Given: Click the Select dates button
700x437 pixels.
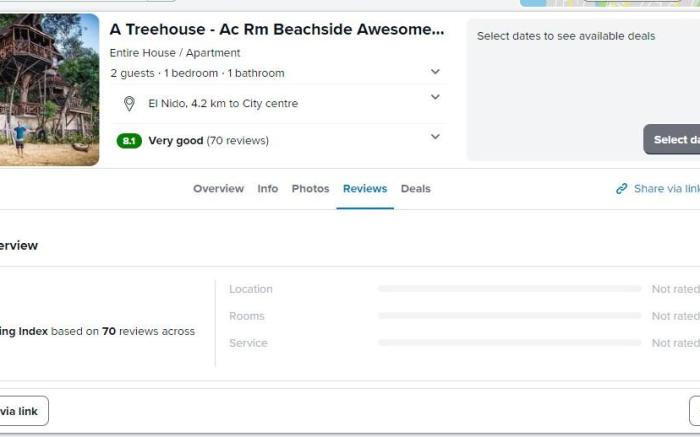Looking at the screenshot, I should [671, 140].
